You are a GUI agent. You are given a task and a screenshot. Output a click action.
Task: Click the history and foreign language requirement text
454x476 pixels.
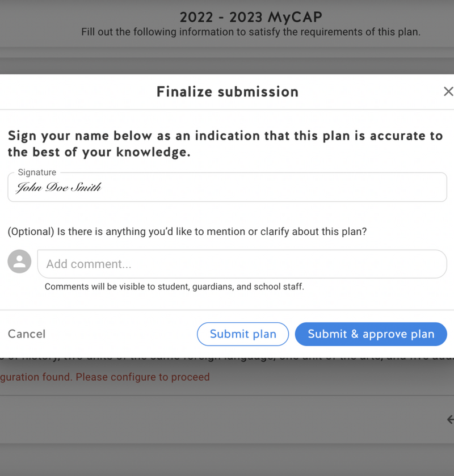point(227,357)
